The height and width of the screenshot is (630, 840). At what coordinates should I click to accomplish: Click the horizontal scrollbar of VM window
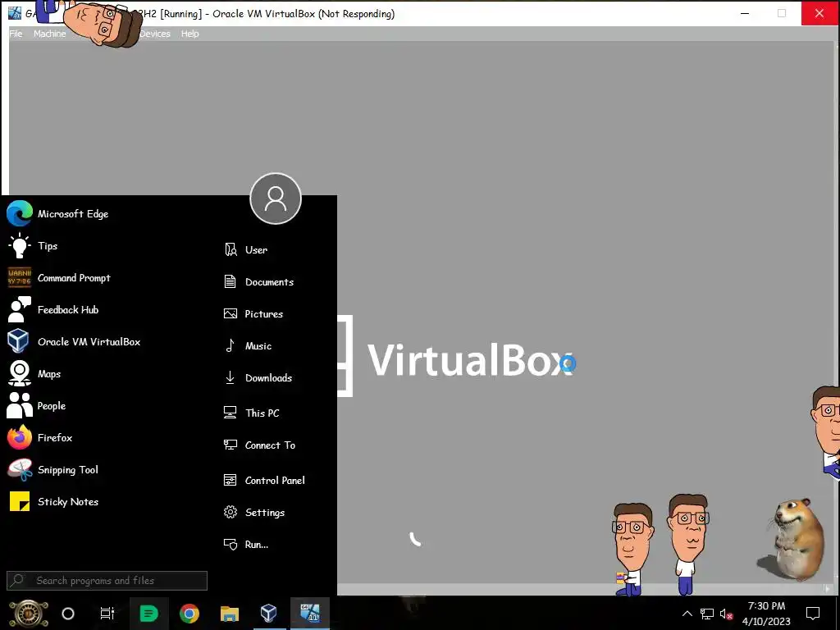coord(584,589)
